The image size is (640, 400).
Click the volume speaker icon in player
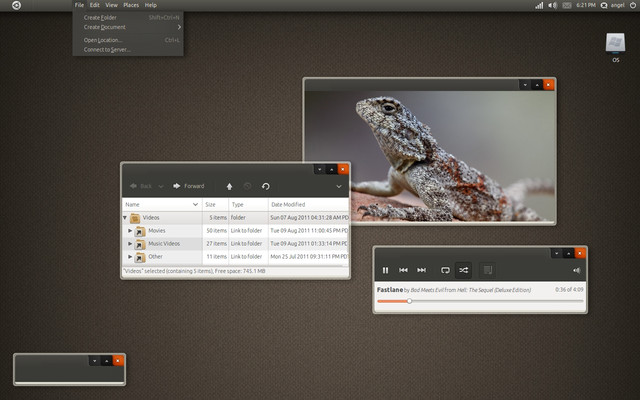click(x=576, y=270)
